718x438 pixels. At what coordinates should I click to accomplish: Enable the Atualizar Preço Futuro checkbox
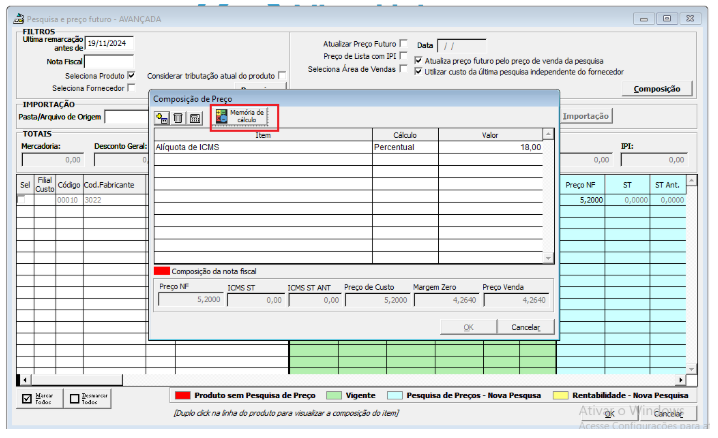tap(403, 43)
